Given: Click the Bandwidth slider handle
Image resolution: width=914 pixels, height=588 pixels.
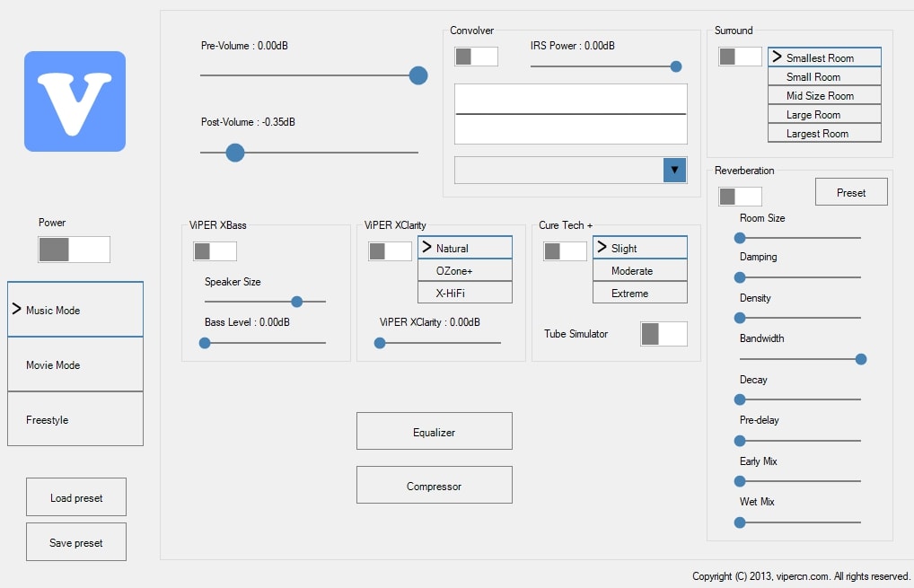Looking at the screenshot, I should [861, 359].
